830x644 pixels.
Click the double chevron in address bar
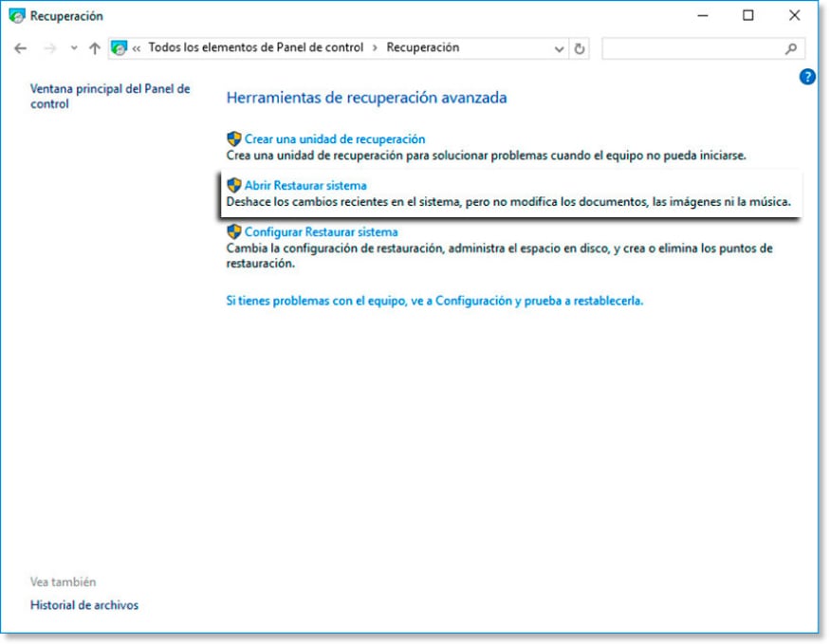[x=137, y=48]
